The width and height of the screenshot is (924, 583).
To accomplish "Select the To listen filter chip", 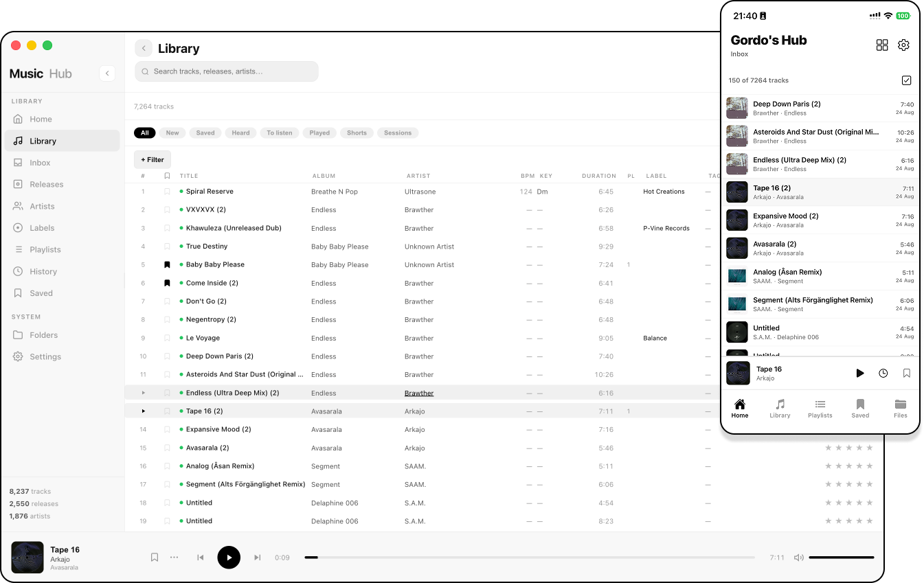I will tap(280, 133).
